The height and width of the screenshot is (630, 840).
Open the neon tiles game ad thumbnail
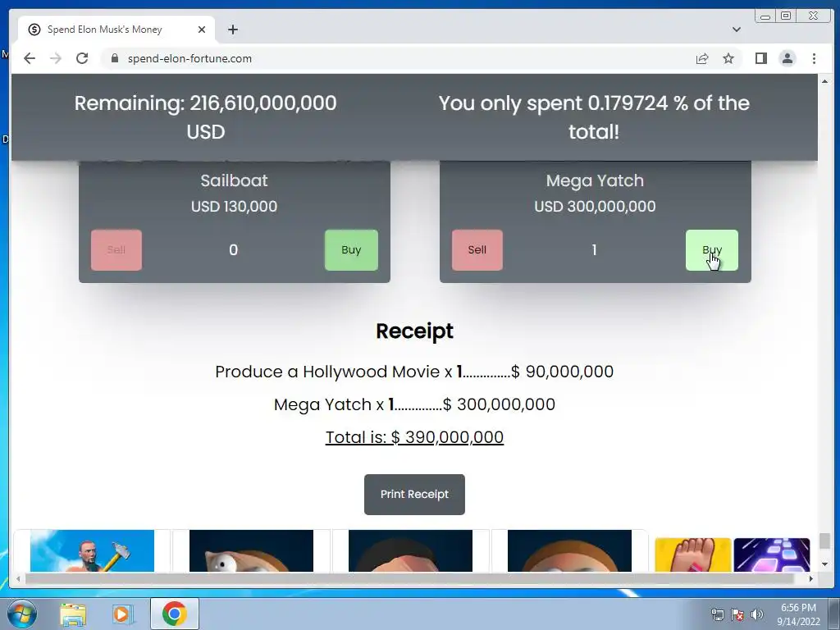[x=771, y=555]
